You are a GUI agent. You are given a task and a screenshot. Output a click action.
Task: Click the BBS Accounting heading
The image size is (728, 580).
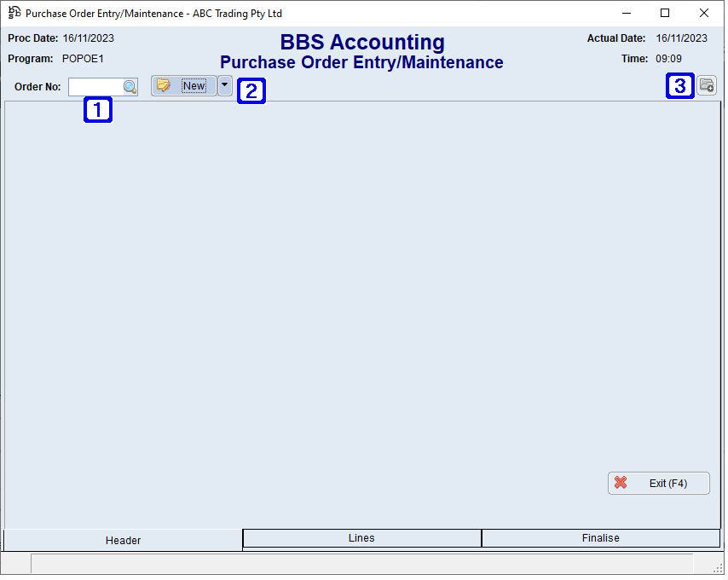click(x=361, y=43)
